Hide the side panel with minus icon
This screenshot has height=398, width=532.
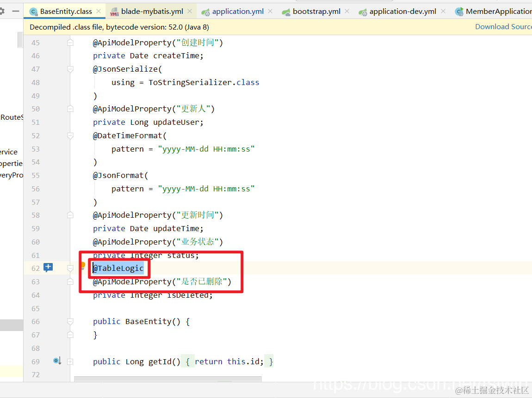click(x=16, y=11)
